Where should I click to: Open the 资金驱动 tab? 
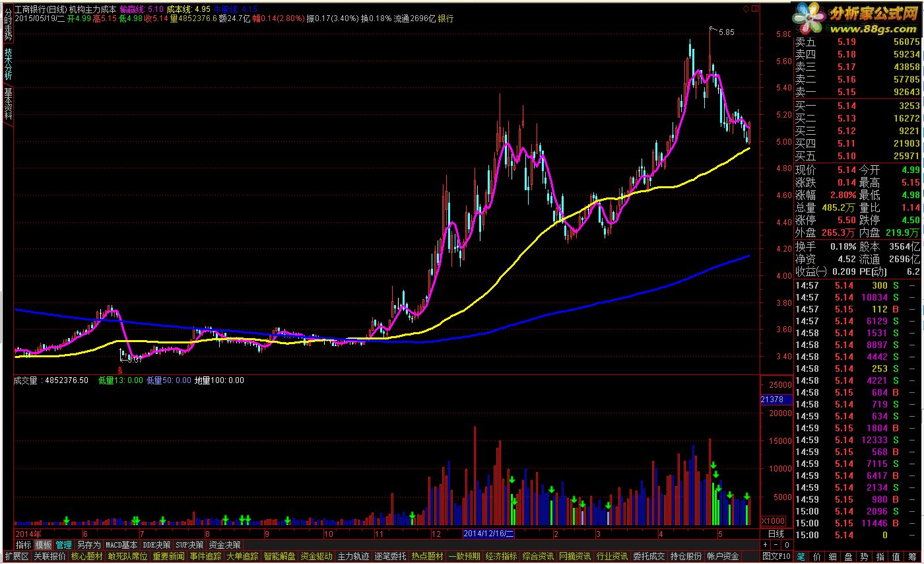[316, 556]
